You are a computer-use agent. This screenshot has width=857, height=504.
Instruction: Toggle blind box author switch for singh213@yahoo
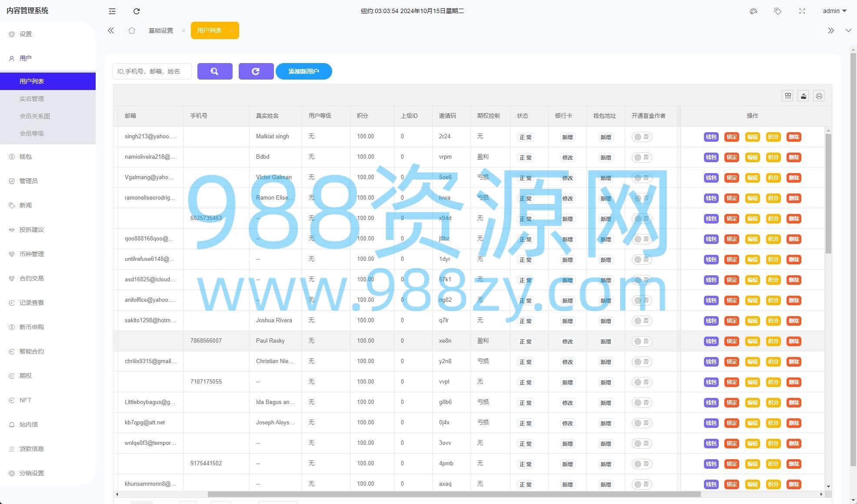coord(642,137)
